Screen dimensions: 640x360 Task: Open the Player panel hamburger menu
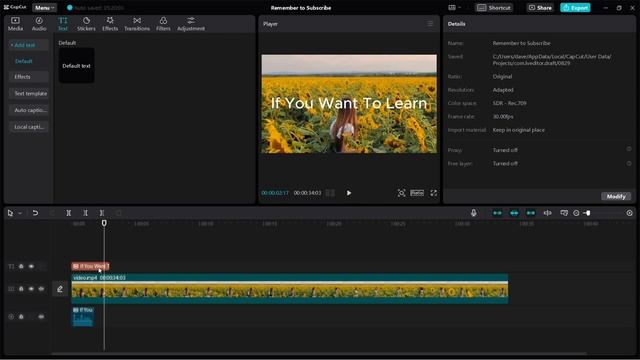coord(430,24)
